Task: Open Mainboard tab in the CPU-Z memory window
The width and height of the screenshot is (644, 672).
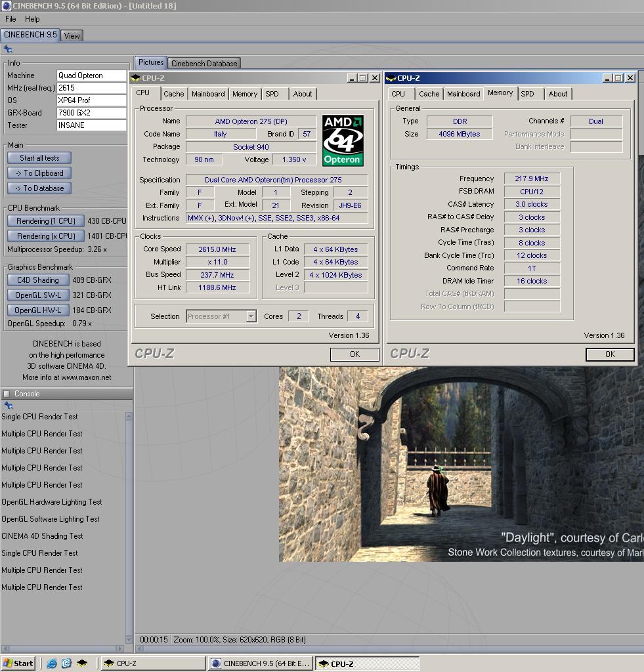Action: click(463, 94)
